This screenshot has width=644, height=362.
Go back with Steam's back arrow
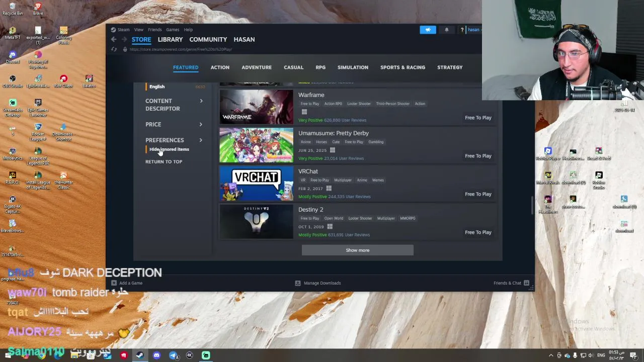(114, 39)
